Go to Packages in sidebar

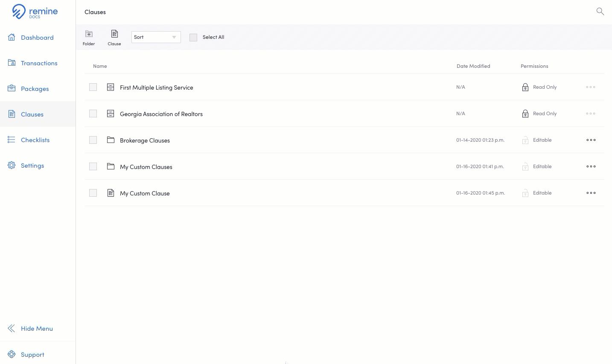38,89
